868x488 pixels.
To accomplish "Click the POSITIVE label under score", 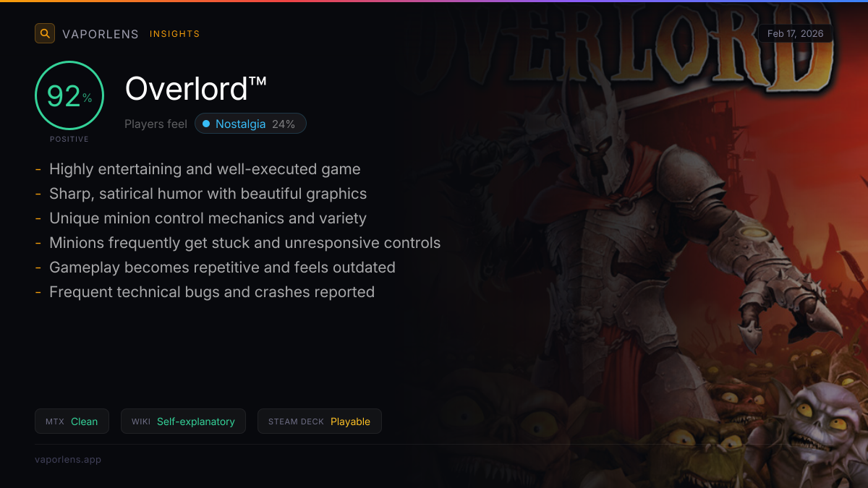I will pyautogui.click(x=69, y=139).
